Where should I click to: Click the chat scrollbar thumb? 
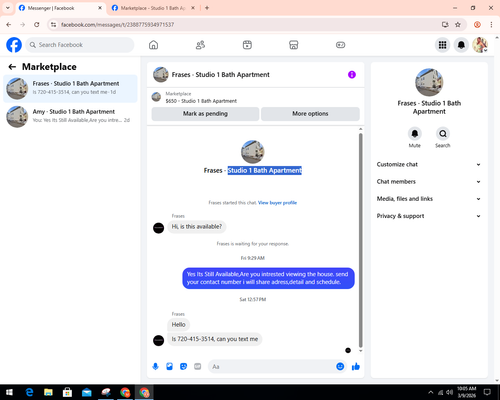pyautogui.click(x=360, y=240)
